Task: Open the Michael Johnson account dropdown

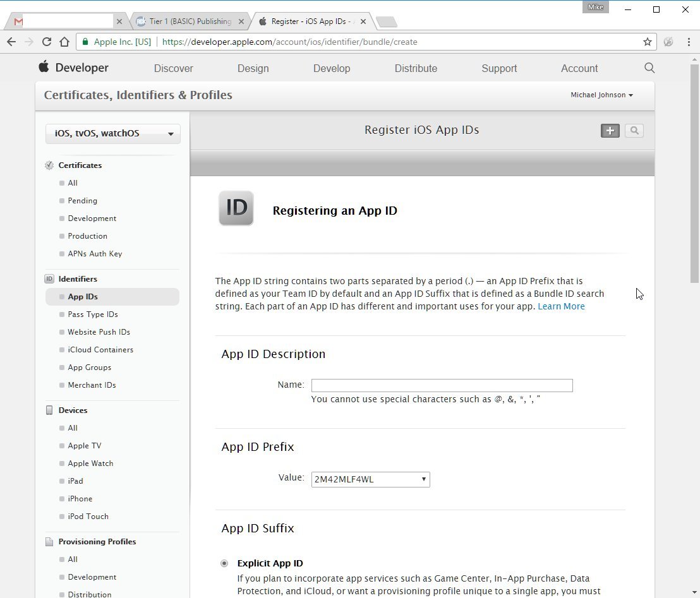Action: 601,95
